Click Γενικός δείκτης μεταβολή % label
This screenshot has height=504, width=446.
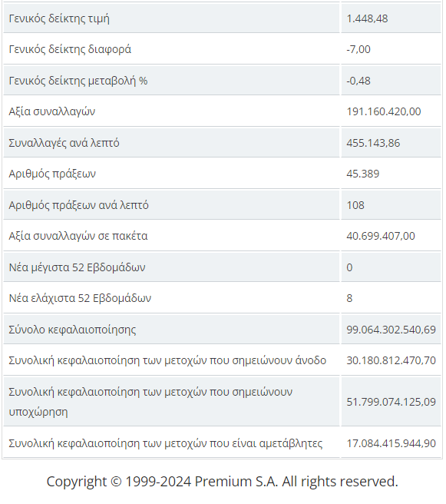click(78, 81)
